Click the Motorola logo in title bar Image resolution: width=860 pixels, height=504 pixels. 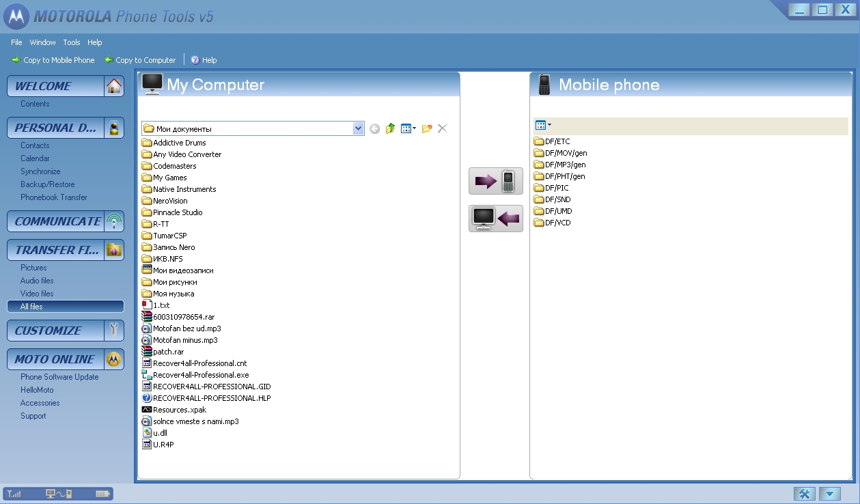16,16
